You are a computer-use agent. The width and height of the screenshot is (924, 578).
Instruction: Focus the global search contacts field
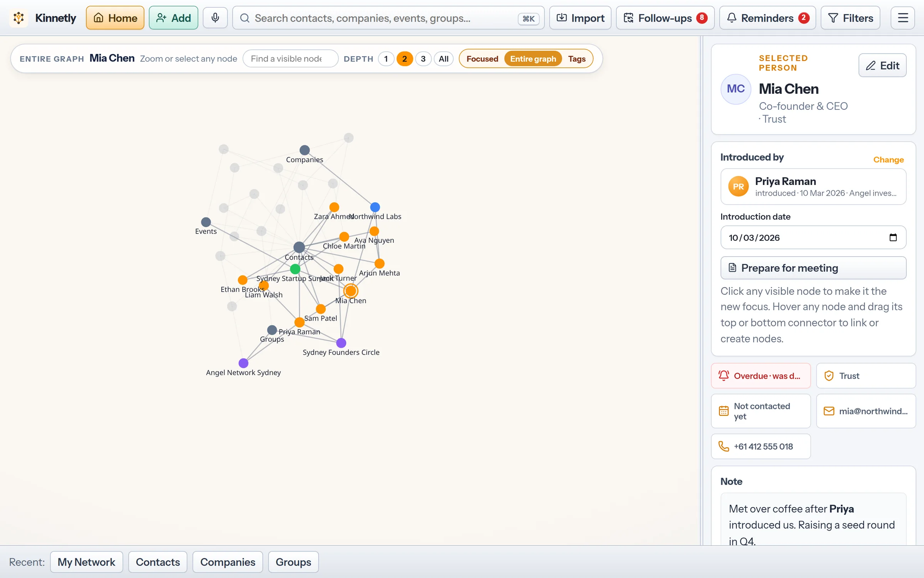[388, 18]
